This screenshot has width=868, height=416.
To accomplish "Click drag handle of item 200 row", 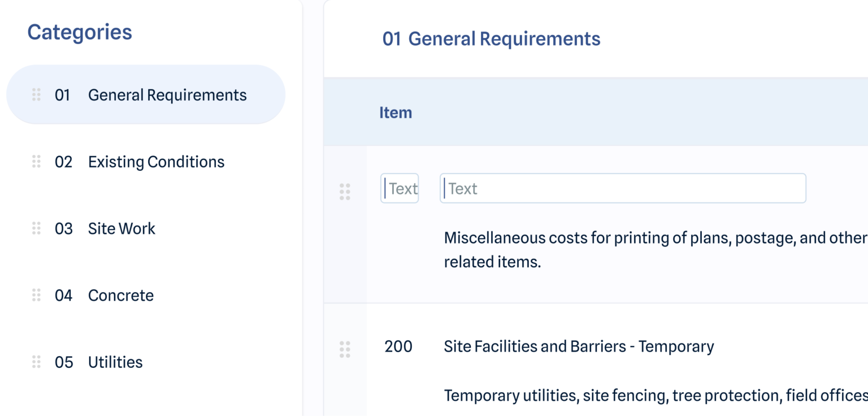I will click(345, 349).
